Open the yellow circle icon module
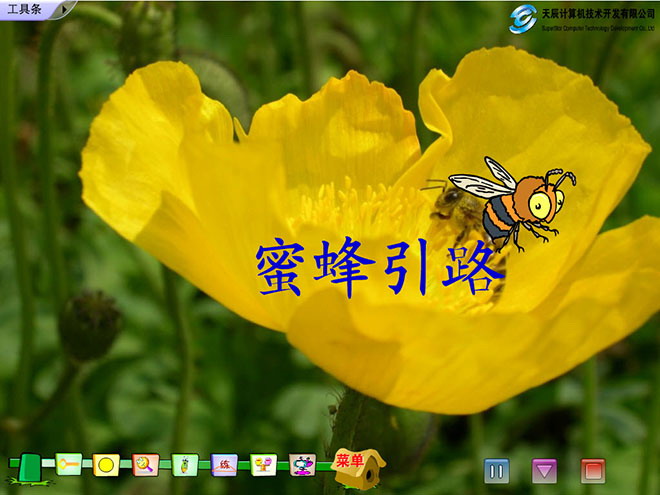 (x=106, y=465)
